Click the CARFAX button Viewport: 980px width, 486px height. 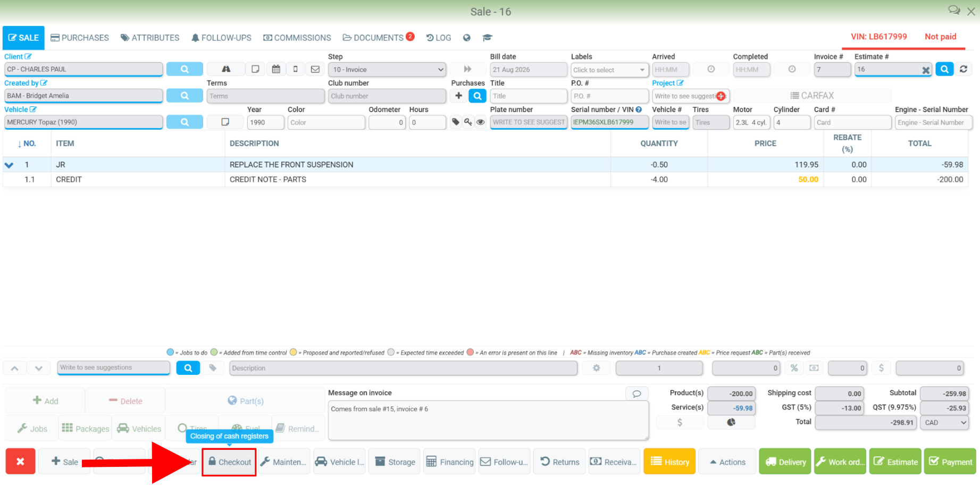pyautogui.click(x=812, y=96)
